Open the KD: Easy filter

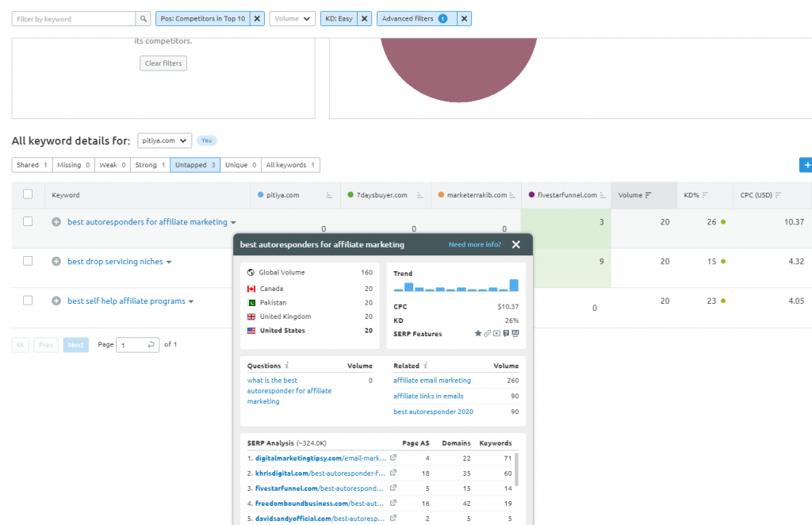(339, 19)
